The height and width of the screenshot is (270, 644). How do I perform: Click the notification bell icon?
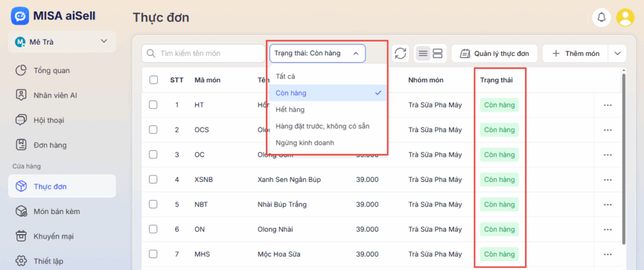[x=601, y=18]
